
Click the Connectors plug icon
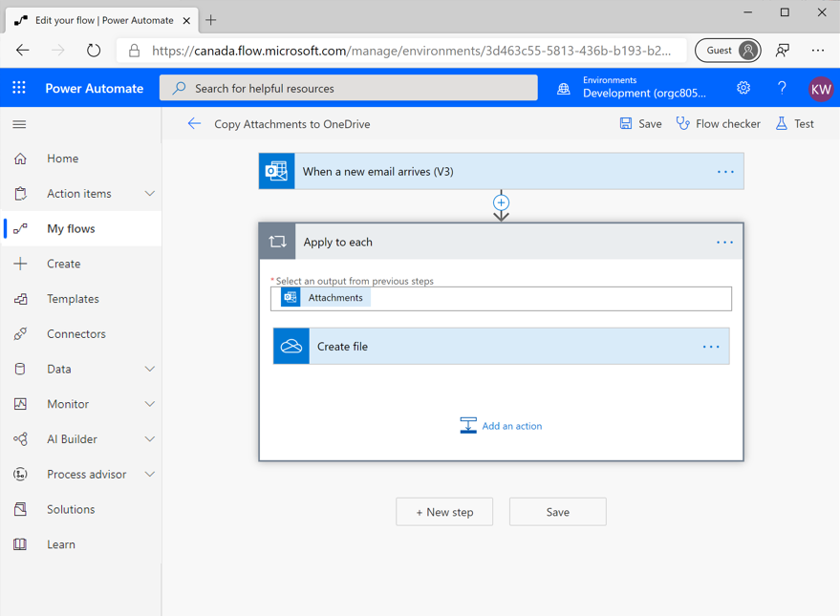click(x=20, y=334)
